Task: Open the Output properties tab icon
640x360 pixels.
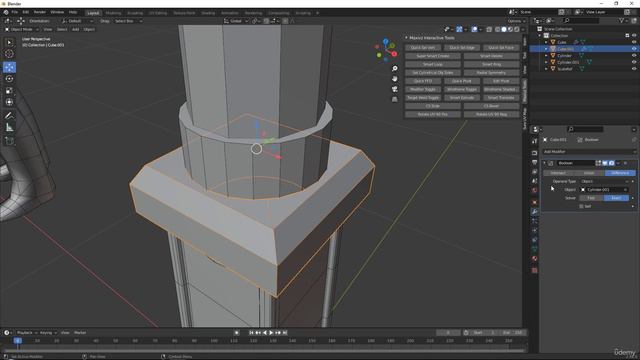Action: point(534,162)
